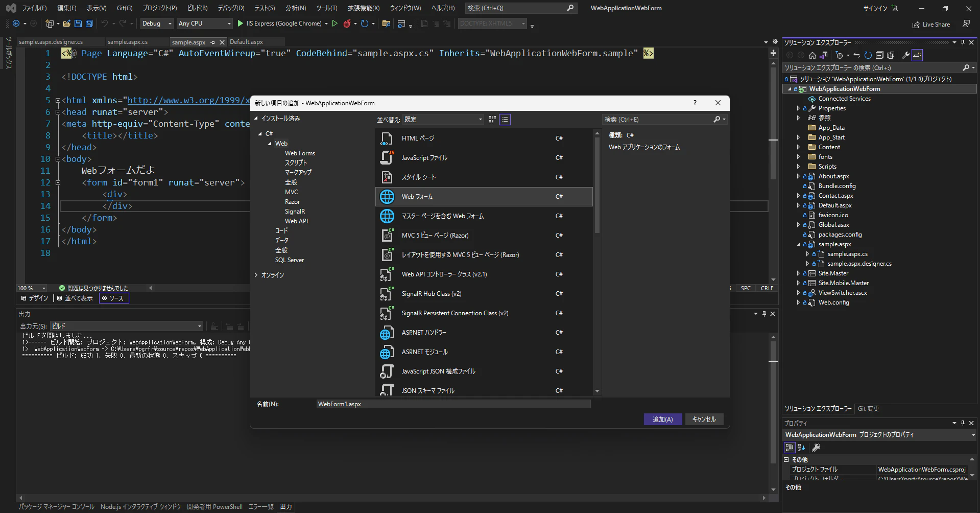Click the HTML ページ template icon in the dialog
This screenshot has width=980, height=513.
tap(387, 138)
